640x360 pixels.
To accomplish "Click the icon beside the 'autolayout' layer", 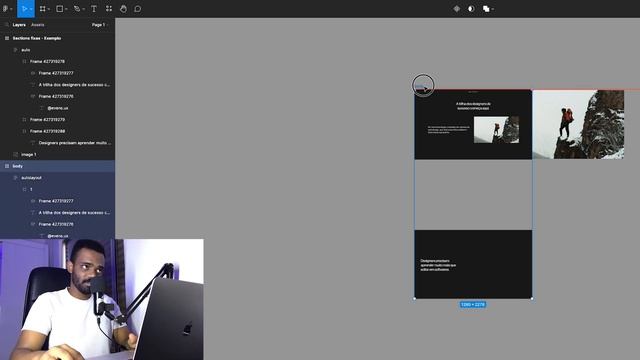I will pos(16,178).
